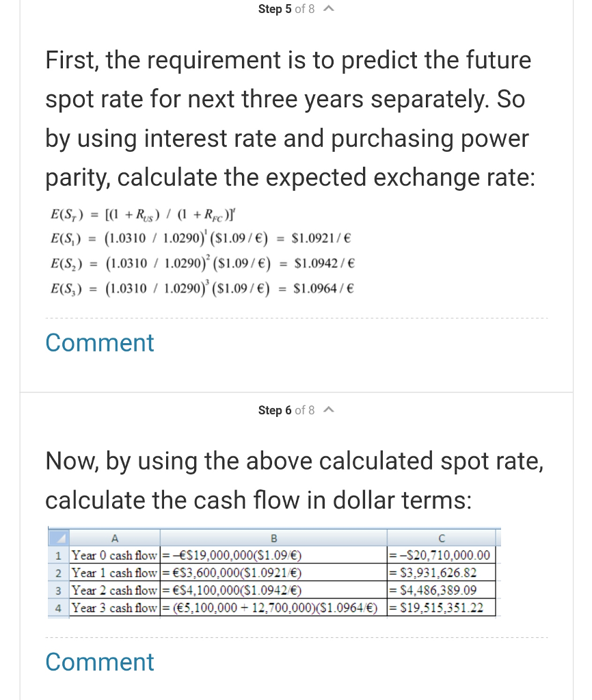
Task: Open the Comment section under Step 6
Action: coord(99,662)
